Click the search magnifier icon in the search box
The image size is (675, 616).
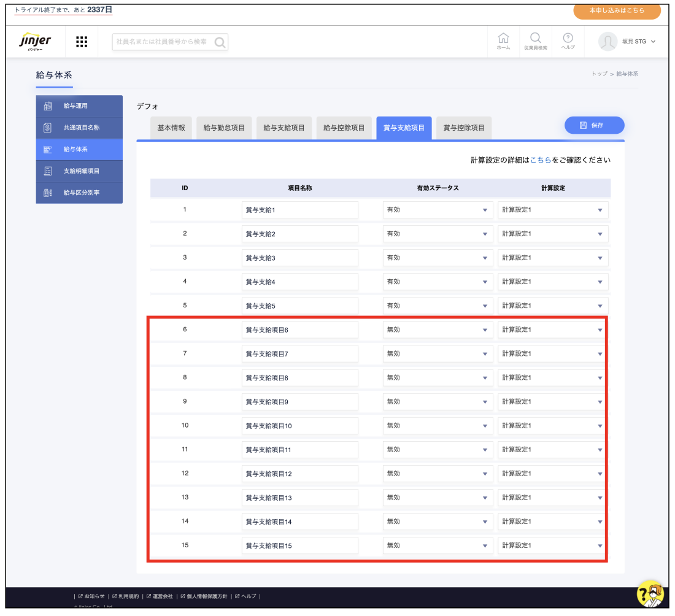tap(220, 42)
